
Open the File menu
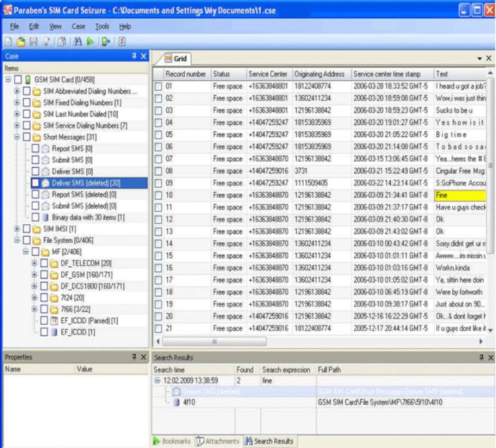[x=15, y=26]
